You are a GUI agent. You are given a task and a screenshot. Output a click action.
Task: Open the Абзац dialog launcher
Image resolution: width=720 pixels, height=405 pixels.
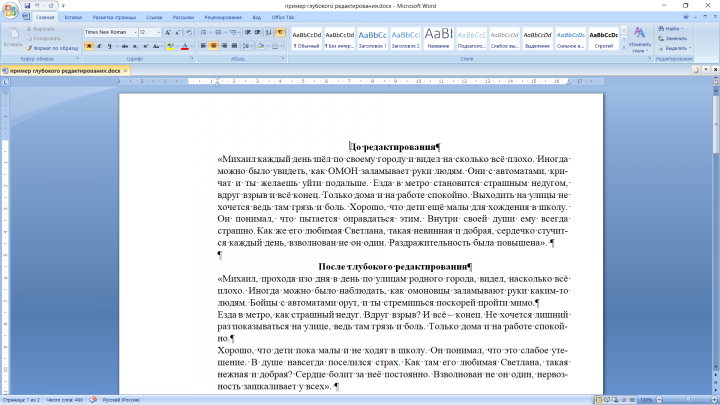click(282, 59)
